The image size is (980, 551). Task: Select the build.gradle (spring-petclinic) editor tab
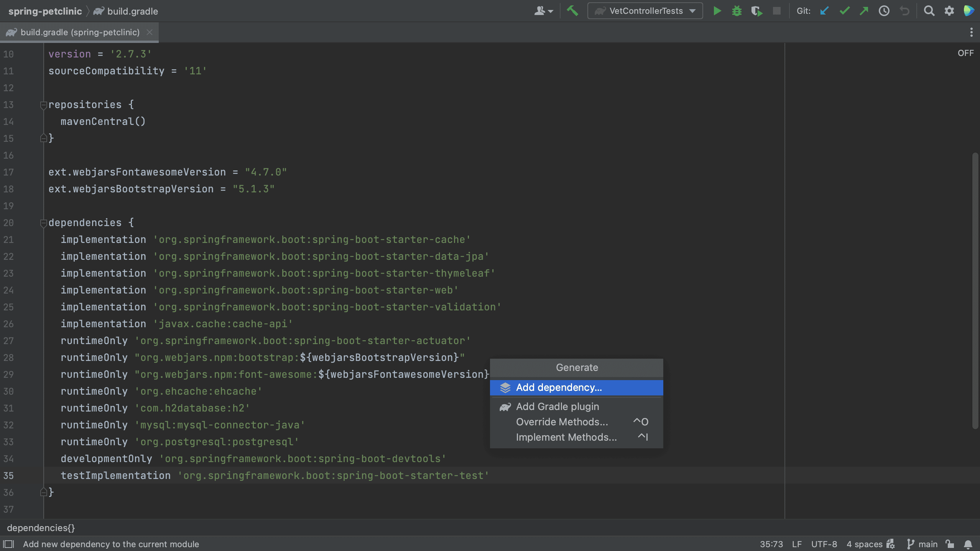click(80, 32)
